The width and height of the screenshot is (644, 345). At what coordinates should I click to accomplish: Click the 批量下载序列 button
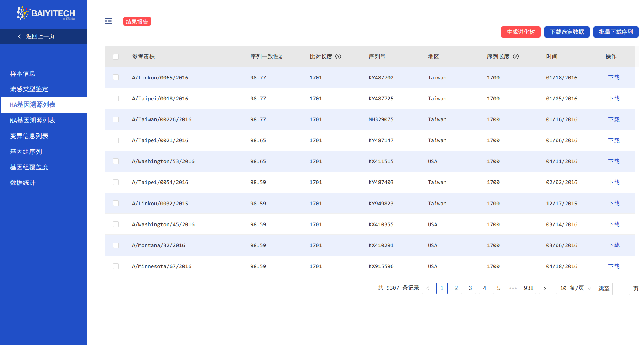(x=616, y=32)
